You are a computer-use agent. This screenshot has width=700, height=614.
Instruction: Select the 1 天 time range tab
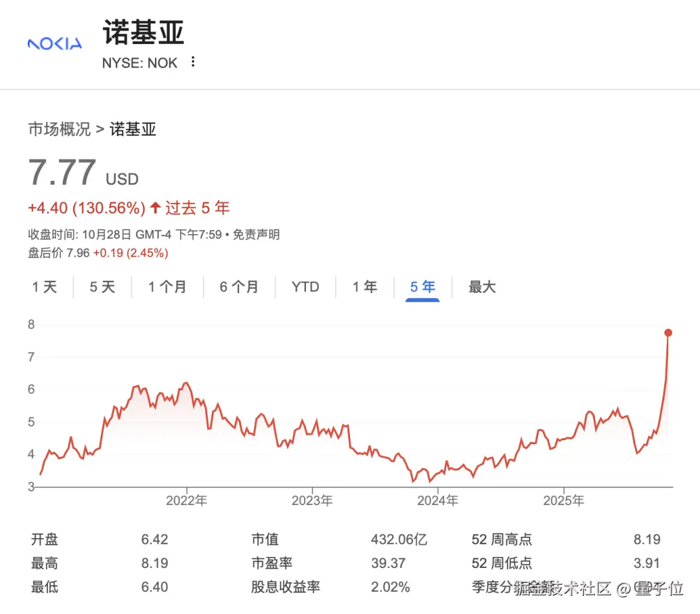pos(45,287)
